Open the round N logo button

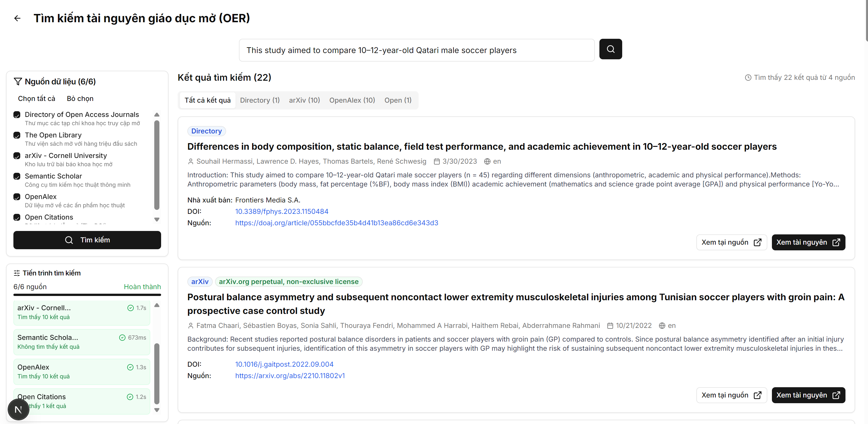click(x=18, y=409)
